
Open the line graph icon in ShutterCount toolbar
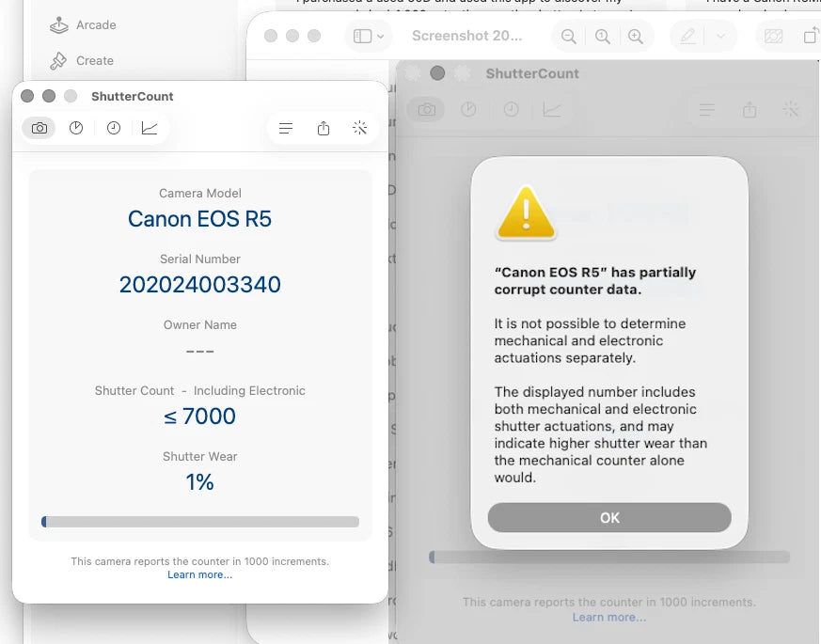[x=150, y=128]
